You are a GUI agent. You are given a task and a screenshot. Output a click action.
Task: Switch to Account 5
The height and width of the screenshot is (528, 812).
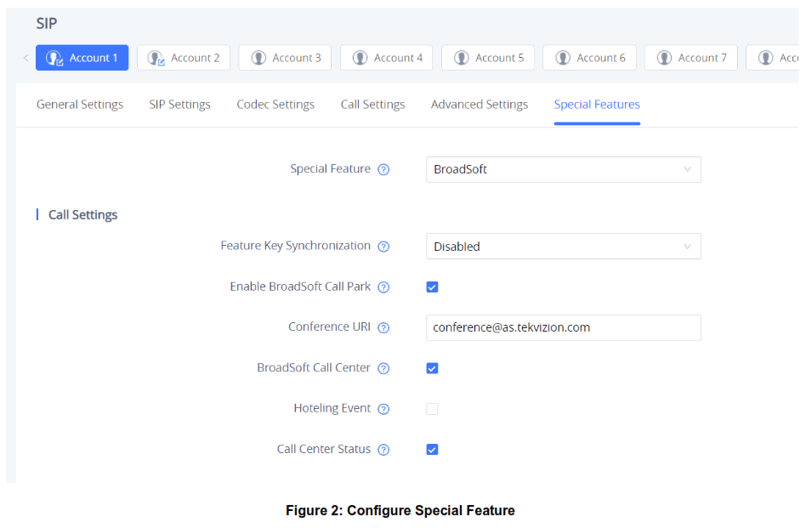click(x=488, y=58)
